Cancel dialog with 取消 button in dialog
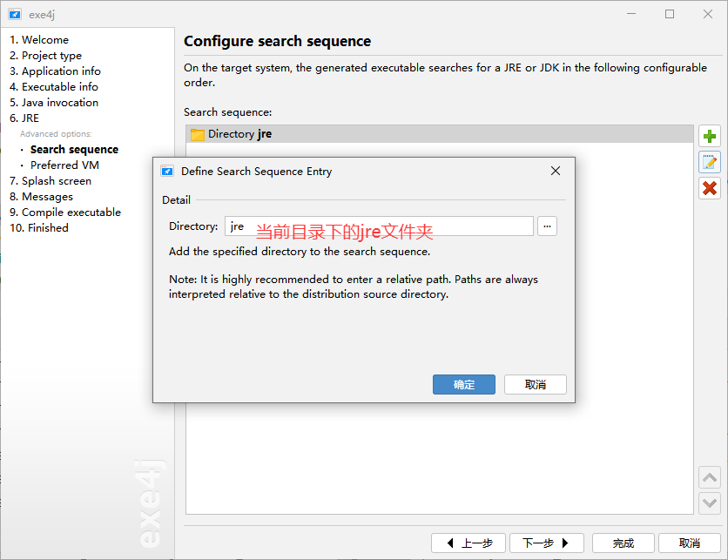This screenshot has height=560, width=728. [x=536, y=384]
